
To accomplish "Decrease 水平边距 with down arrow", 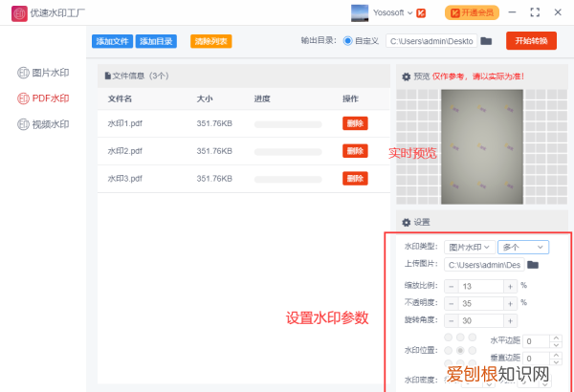I will pyautogui.click(x=556, y=345).
